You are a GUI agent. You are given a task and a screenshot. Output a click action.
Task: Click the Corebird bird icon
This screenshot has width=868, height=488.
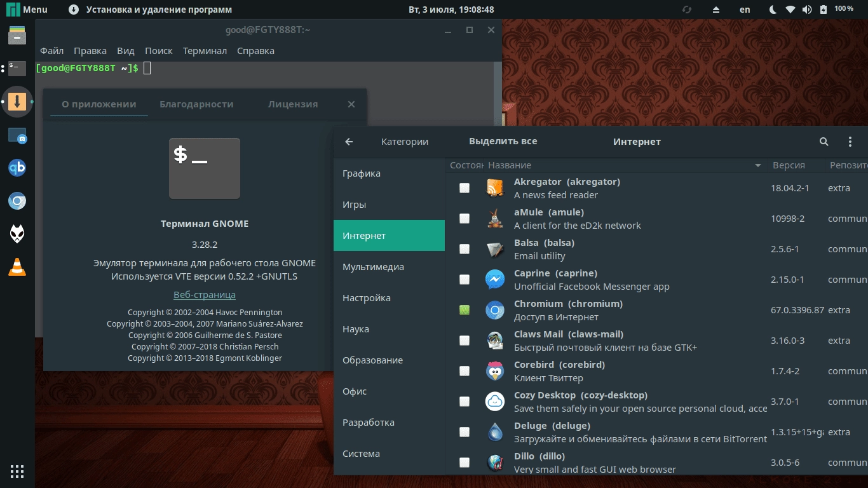495,371
